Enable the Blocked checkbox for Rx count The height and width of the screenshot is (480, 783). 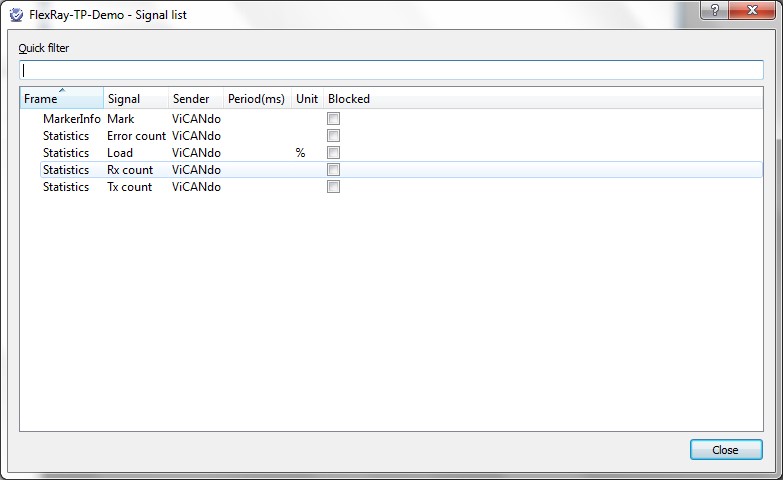pos(334,170)
